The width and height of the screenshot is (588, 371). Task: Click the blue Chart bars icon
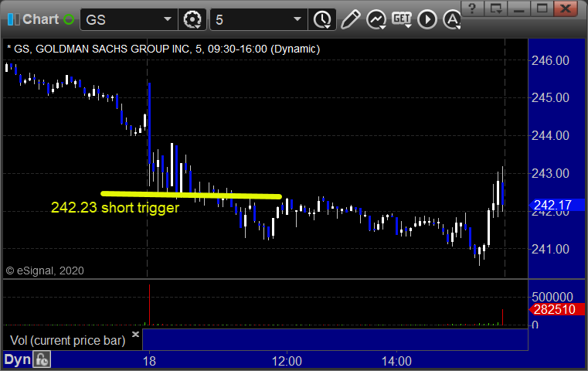14,19
